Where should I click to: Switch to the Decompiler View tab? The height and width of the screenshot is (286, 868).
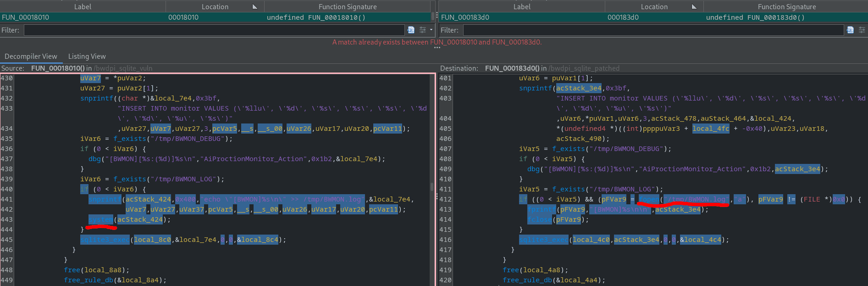tap(31, 56)
